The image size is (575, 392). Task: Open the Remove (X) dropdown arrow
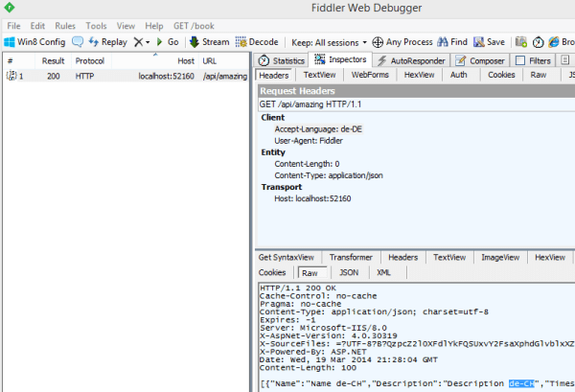tap(149, 42)
